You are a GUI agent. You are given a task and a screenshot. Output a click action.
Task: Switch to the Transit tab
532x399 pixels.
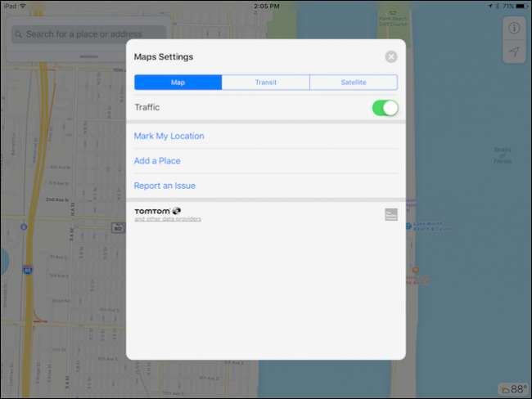click(x=266, y=83)
